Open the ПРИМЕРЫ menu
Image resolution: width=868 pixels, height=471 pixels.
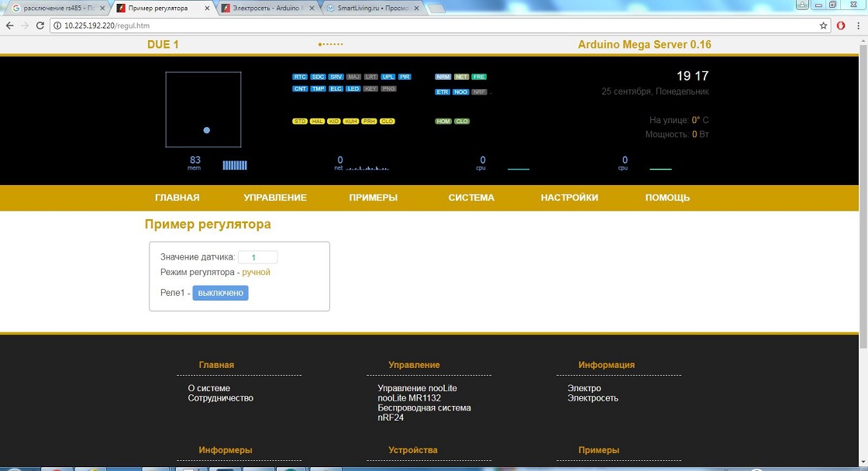pos(374,198)
